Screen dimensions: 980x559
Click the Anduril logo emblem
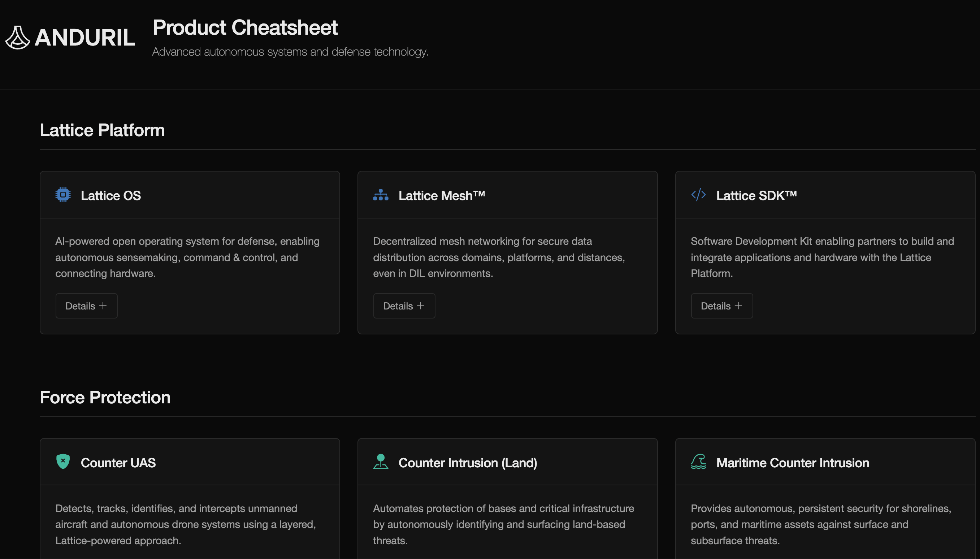18,38
